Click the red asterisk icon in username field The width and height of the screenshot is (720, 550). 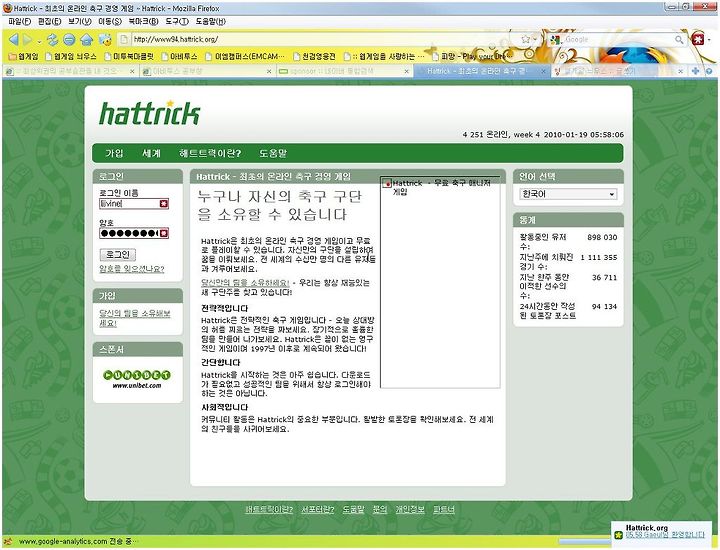tap(164, 203)
